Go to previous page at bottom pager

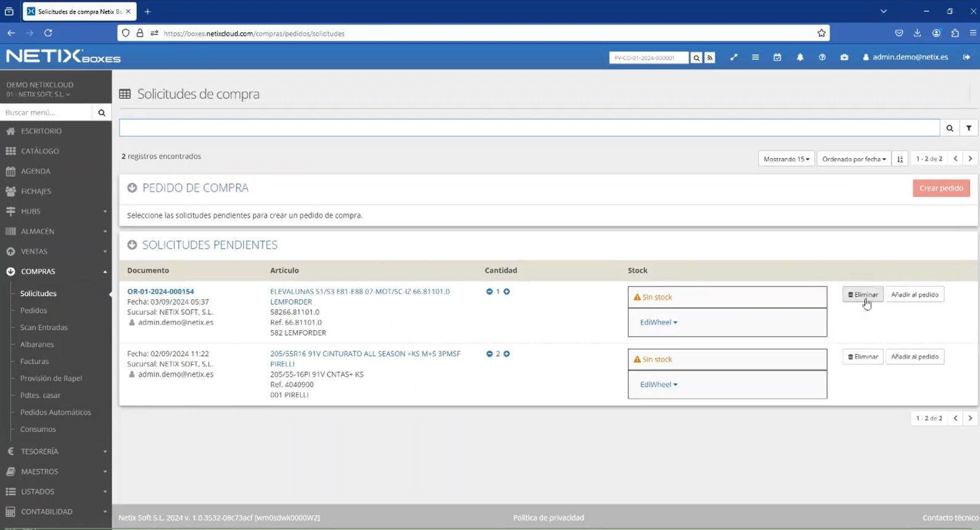tap(955, 418)
